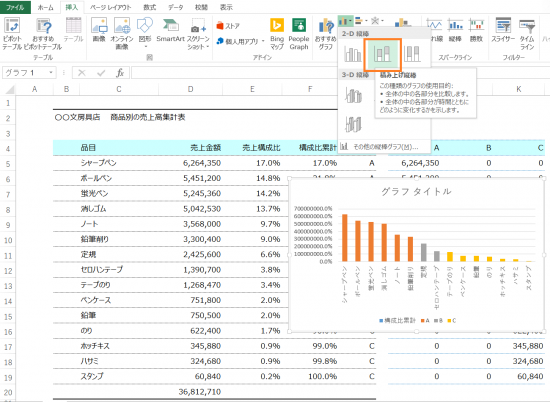Open the File tab
550x402 pixels.
[15, 7]
